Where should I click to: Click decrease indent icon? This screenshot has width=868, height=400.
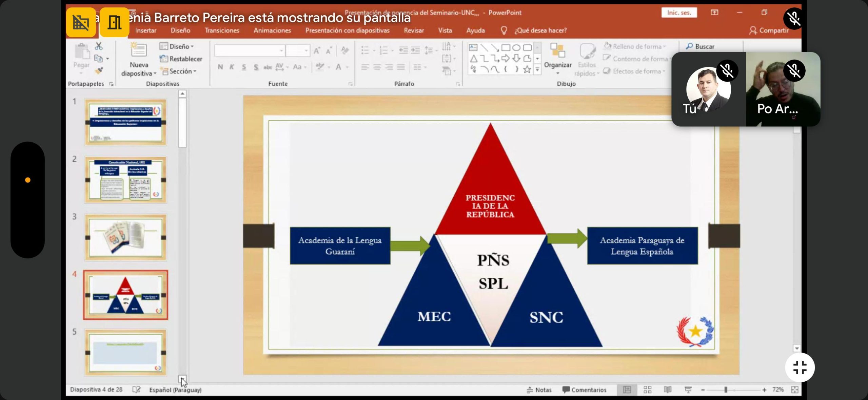[403, 50]
